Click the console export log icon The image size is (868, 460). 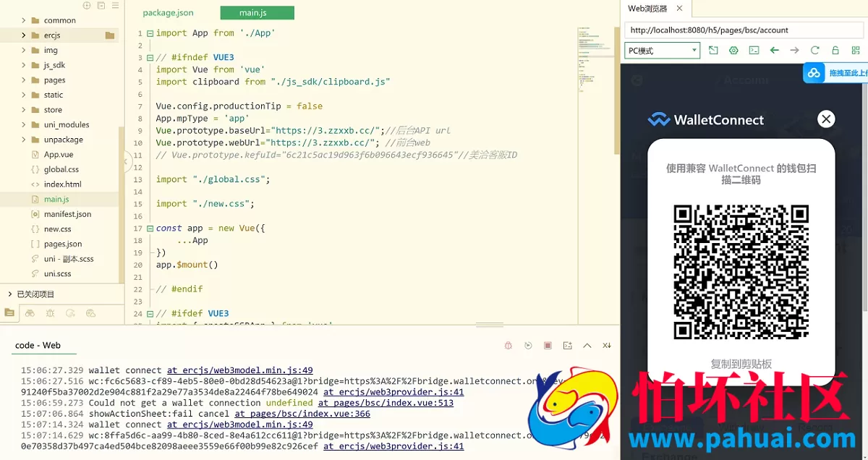(568, 346)
